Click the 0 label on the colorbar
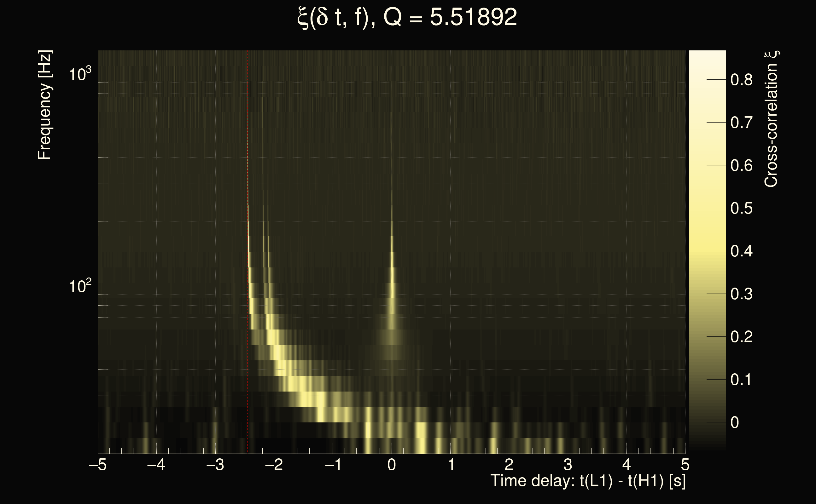This screenshot has height=504, width=816. tap(735, 422)
